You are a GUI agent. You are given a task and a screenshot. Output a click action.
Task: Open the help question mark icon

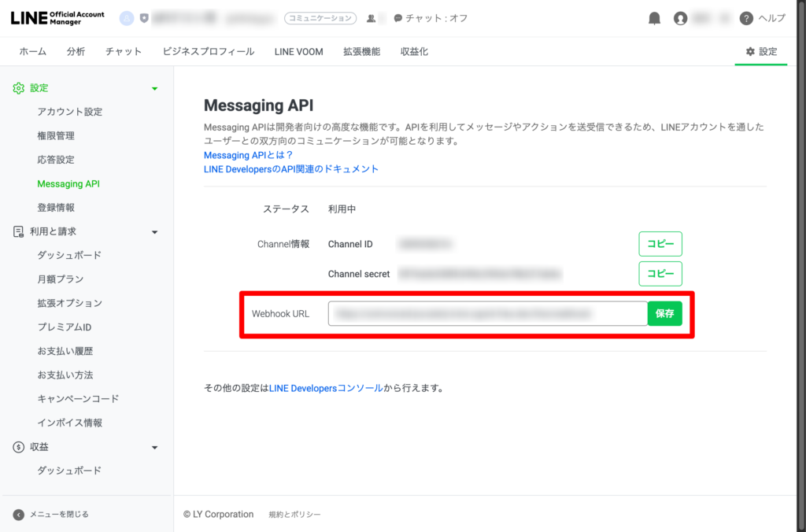(746, 18)
